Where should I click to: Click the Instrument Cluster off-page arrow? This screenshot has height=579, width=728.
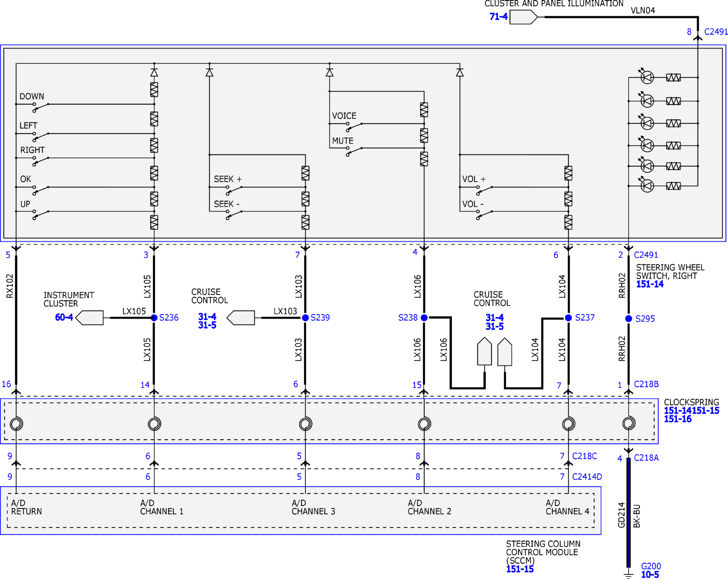pos(89,318)
